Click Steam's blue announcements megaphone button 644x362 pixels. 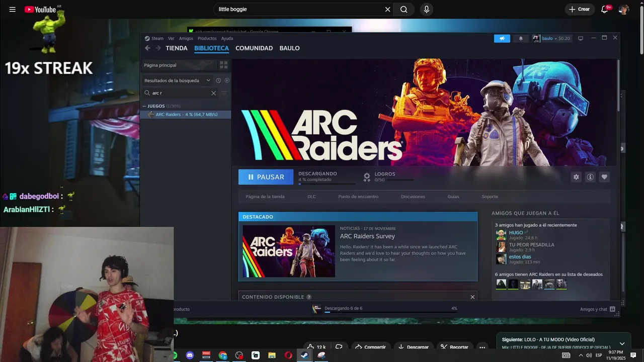pyautogui.click(x=502, y=39)
